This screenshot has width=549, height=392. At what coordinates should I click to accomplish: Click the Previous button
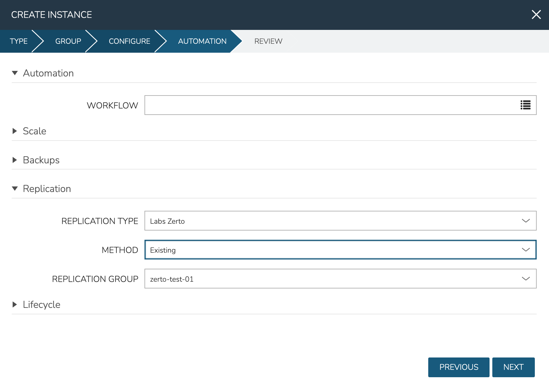(458, 367)
